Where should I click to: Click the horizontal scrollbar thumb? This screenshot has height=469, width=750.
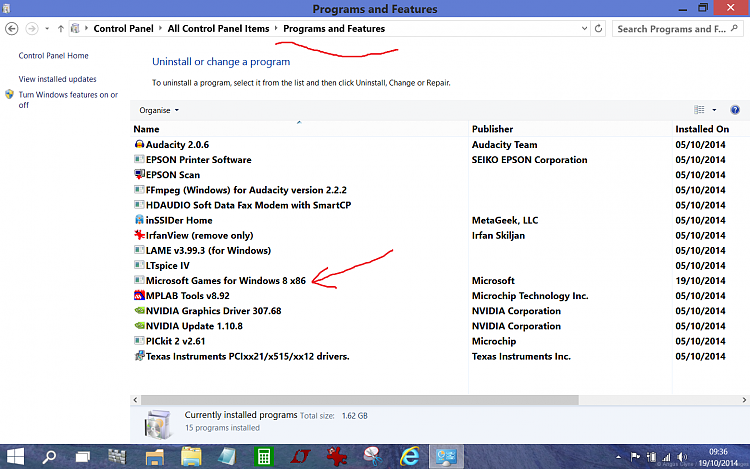[x=360, y=400]
